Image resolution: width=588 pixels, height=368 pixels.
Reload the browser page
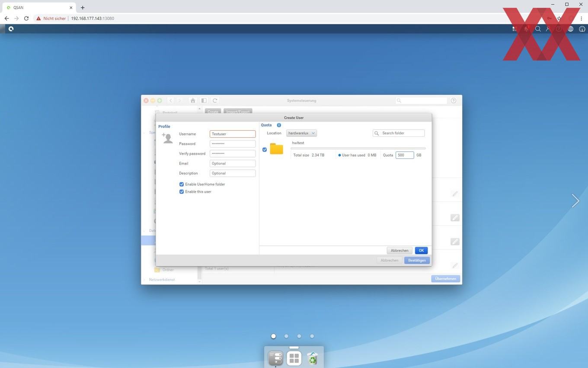26,19
